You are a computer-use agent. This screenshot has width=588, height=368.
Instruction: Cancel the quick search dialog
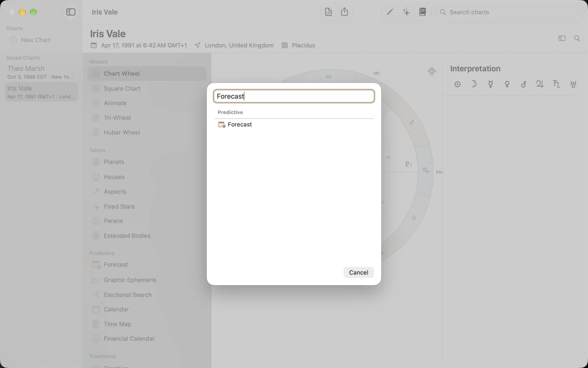coord(358,272)
